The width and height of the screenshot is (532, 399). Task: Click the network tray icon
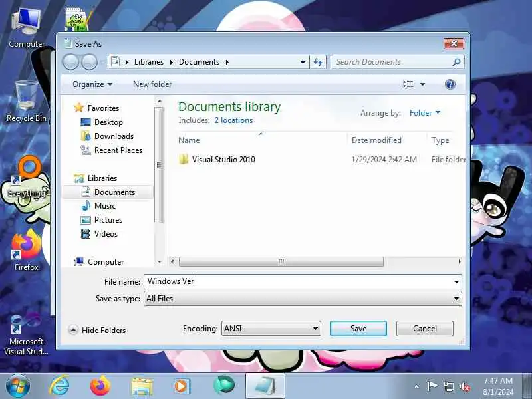(448, 386)
